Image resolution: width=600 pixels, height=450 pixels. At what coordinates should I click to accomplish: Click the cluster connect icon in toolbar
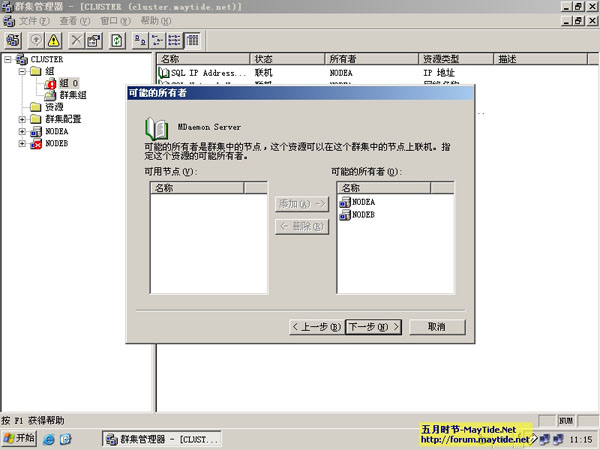pos(14,40)
